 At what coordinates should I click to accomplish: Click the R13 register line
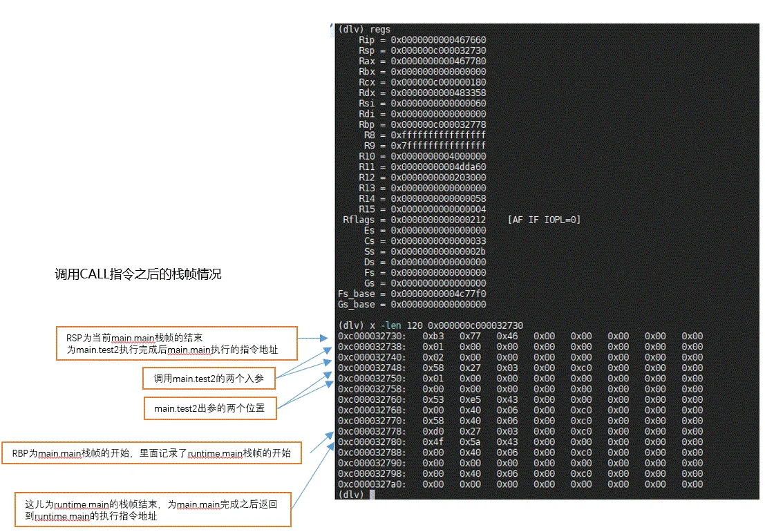point(422,188)
